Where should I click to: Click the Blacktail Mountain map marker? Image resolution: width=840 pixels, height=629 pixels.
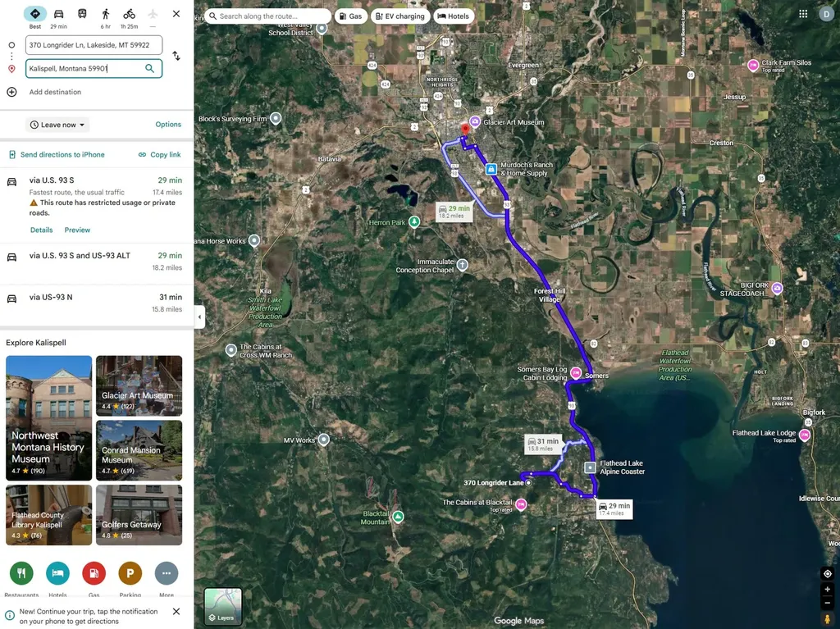(x=398, y=517)
